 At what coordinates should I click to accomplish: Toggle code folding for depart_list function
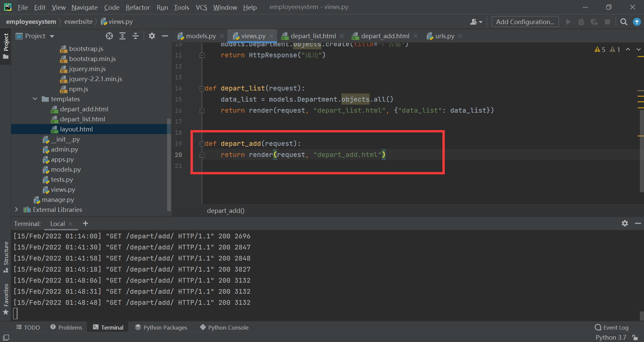202,89
